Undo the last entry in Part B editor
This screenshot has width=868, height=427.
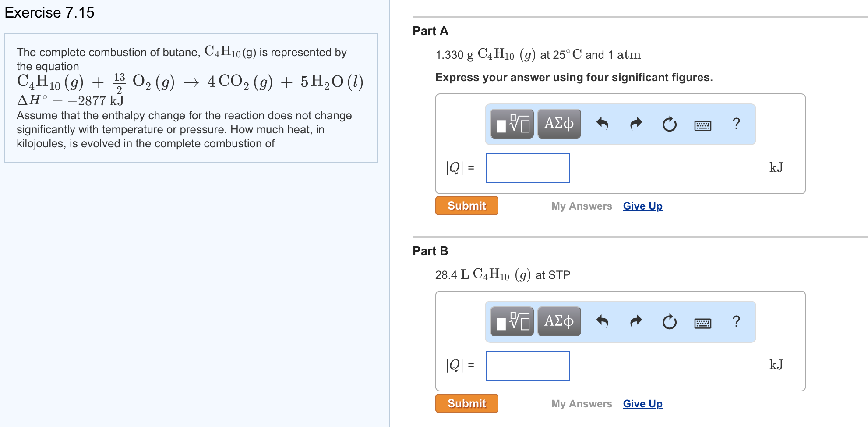click(603, 321)
